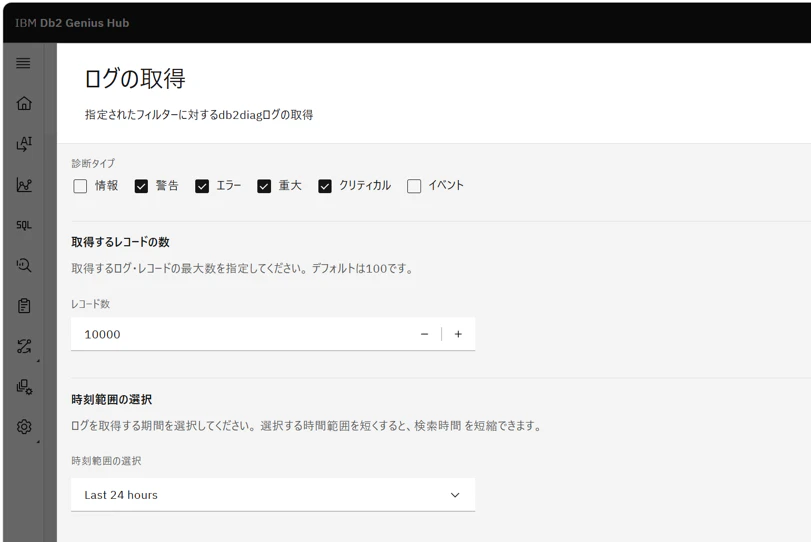Uncheck the 警告 checkbox

[141, 186]
